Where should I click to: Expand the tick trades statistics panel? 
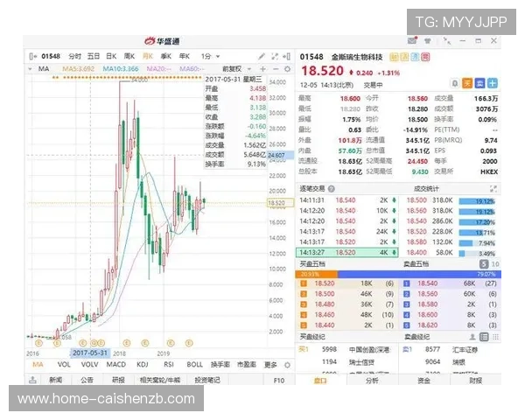[x=493, y=189]
